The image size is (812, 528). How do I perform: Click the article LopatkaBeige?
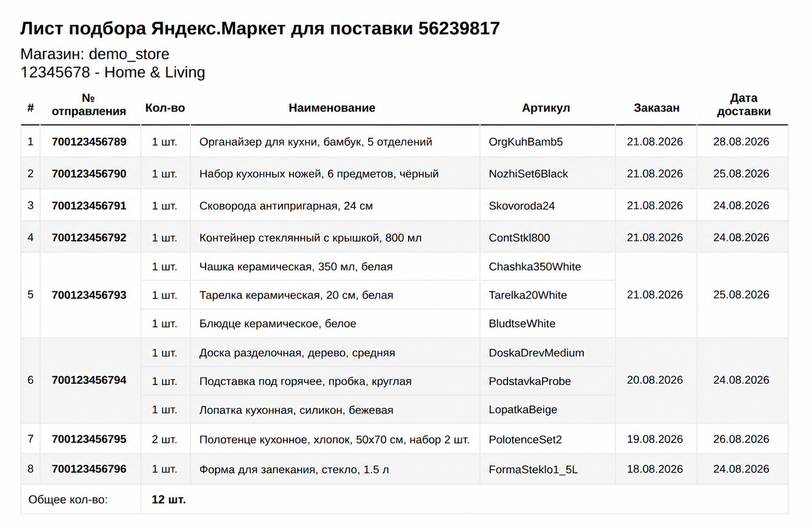523,410
